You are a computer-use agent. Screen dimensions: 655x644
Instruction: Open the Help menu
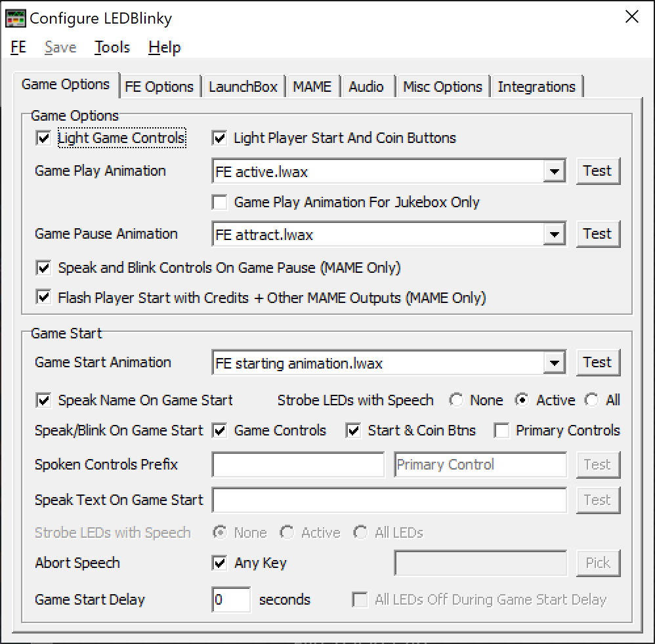tap(165, 47)
